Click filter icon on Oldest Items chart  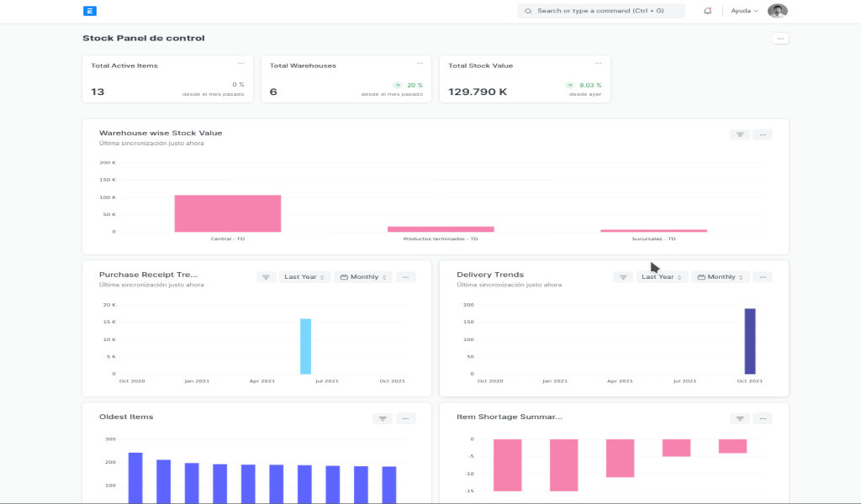click(x=383, y=418)
